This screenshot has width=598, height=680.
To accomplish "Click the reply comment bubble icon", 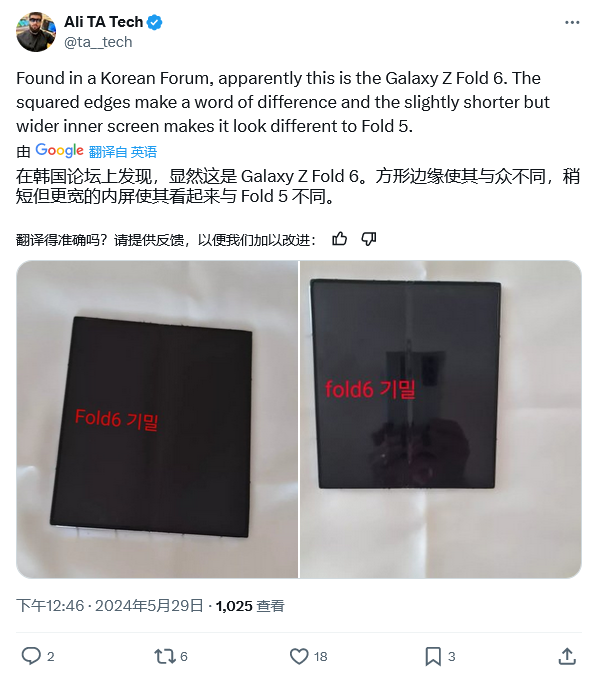I will point(31,656).
